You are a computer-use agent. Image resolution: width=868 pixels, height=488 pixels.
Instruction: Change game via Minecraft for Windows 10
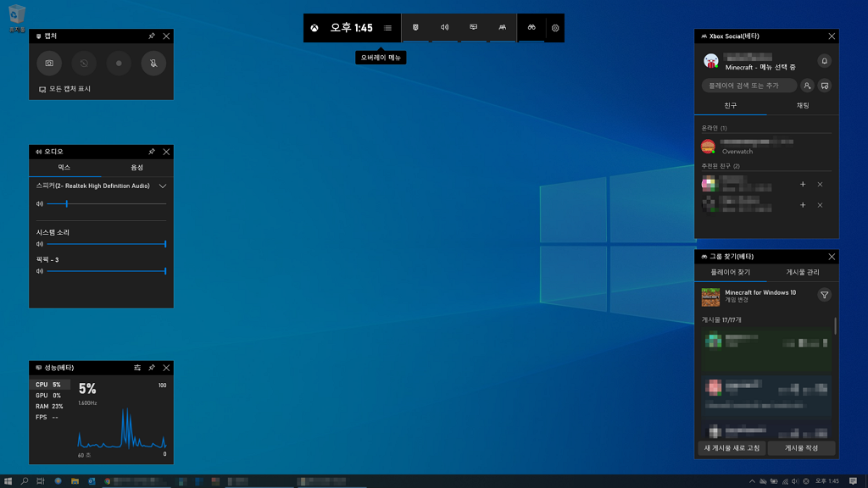[x=749, y=297]
